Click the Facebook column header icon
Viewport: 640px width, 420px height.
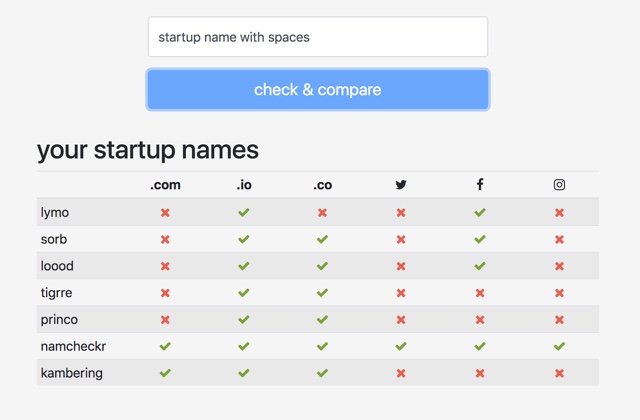(x=480, y=185)
